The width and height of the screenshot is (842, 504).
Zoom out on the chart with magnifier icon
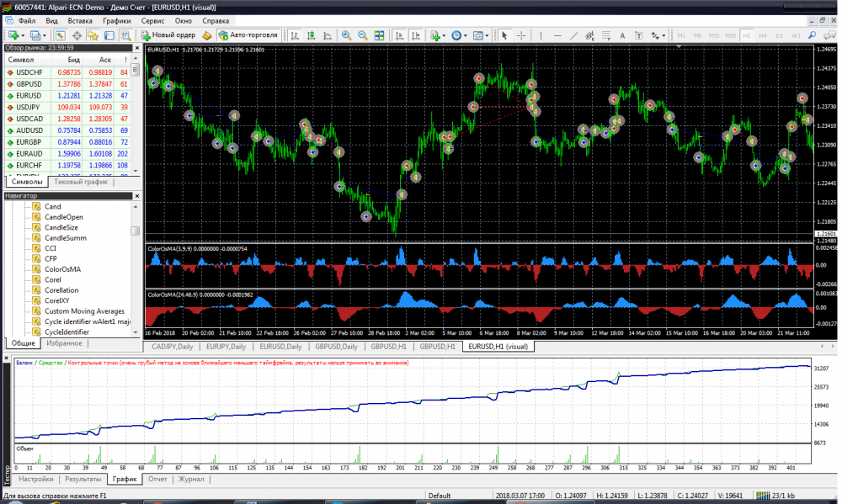[x=363, y=35]
